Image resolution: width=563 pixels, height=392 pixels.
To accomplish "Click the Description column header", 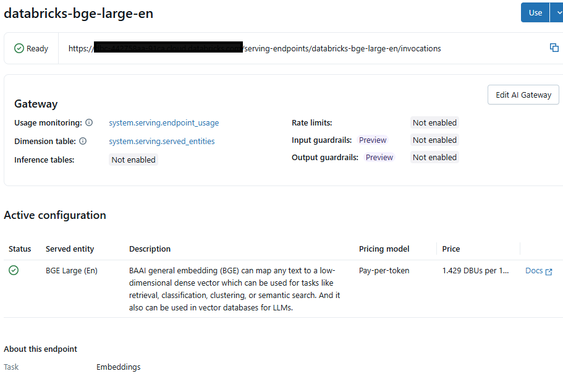I will (150, 249).
